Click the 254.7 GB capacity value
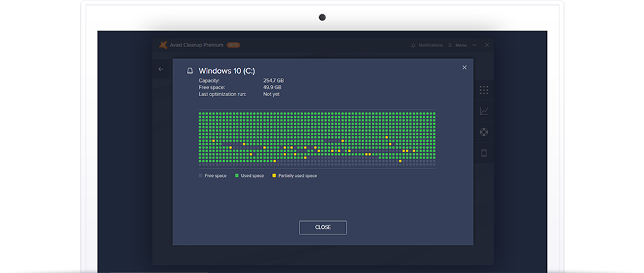 [273, 81]
